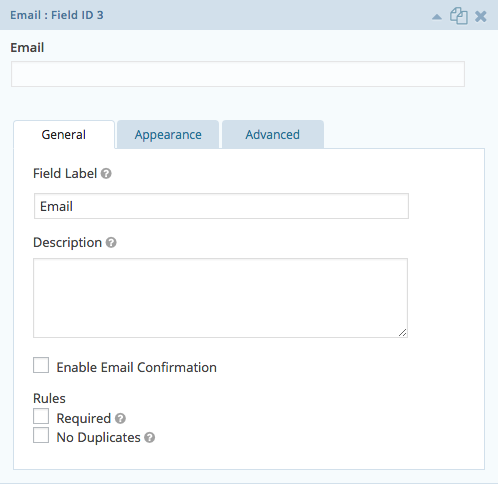Tick the No Duplicates checkbox

point(41,435)
